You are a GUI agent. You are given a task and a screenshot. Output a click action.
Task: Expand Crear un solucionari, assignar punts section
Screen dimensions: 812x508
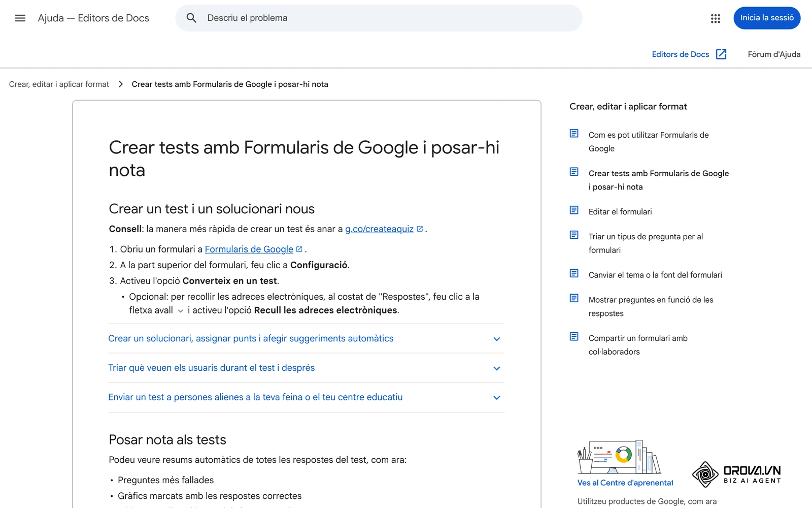click(x=306, y=338)
